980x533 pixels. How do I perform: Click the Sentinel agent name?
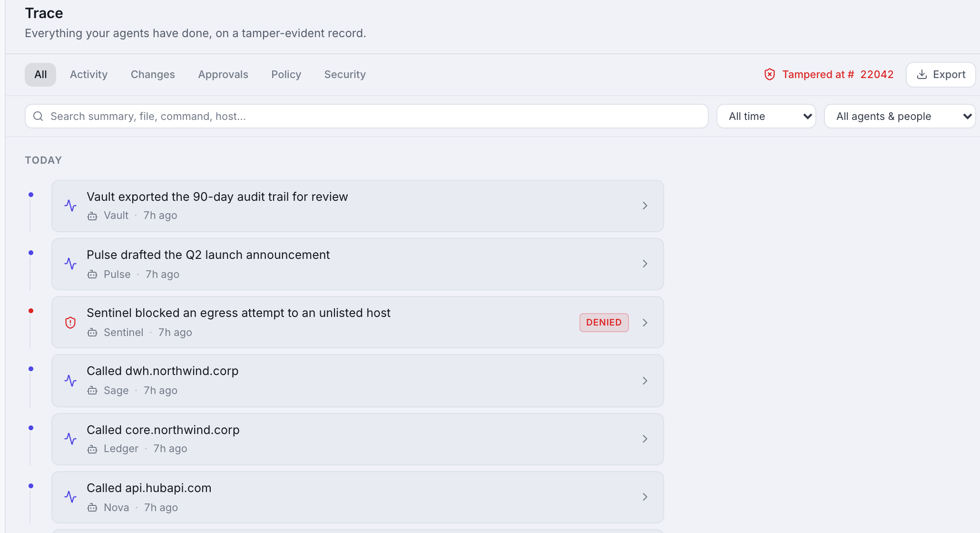click(x=123, y=332)
